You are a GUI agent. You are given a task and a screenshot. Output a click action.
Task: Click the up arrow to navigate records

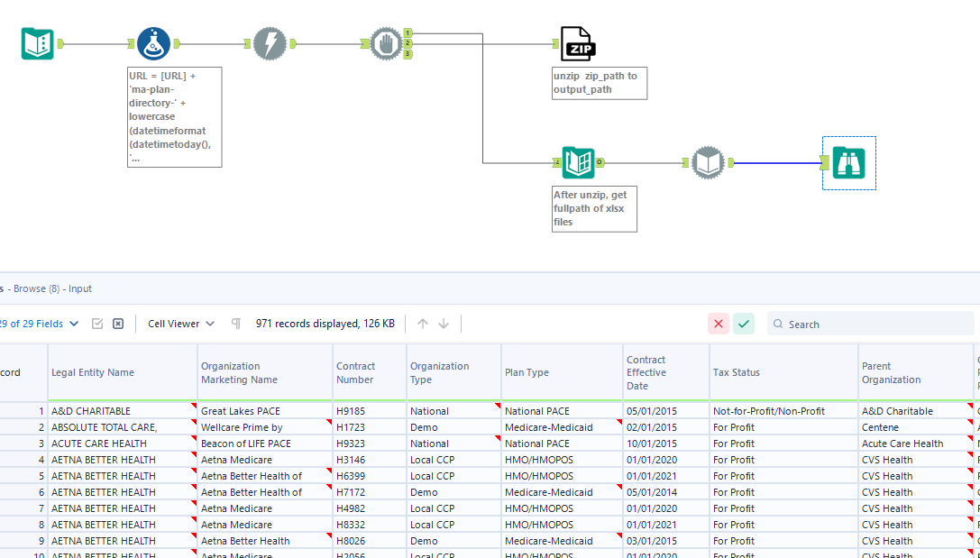tap(422, 323)
